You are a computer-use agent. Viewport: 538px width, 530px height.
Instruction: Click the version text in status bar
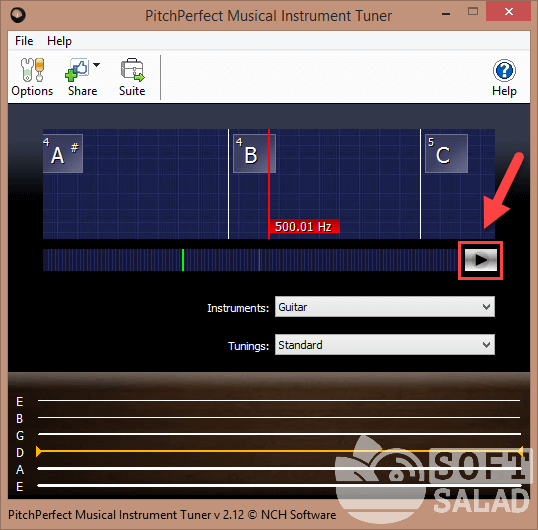point(172,515)
